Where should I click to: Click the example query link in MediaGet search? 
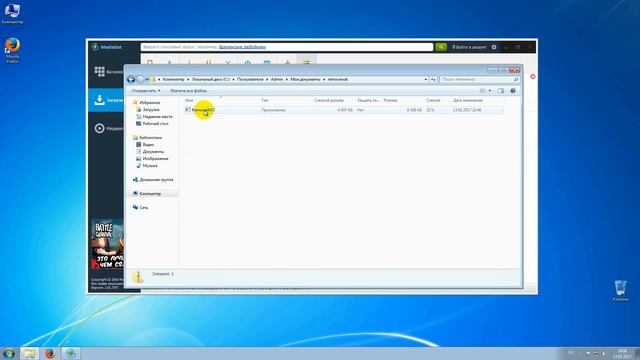[242, 47]
